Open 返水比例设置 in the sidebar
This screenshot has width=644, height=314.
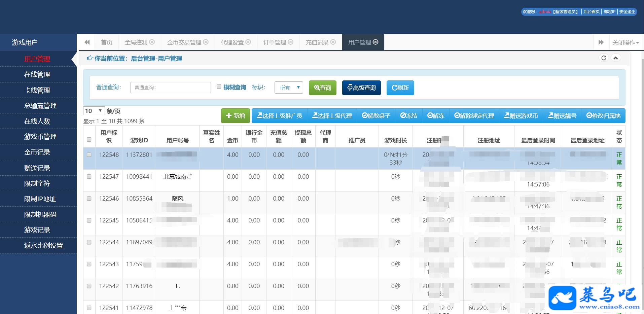point(38,245)
